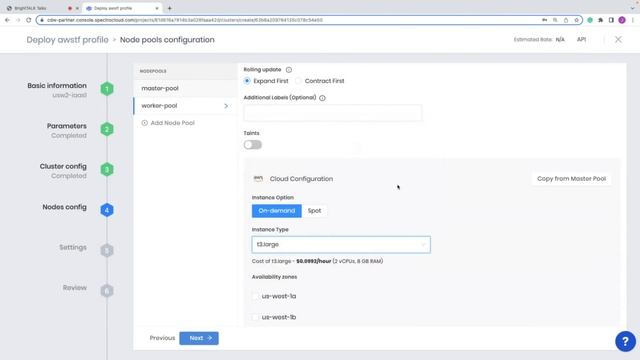Close the BrightTALK browser tab

coord(77,8)
